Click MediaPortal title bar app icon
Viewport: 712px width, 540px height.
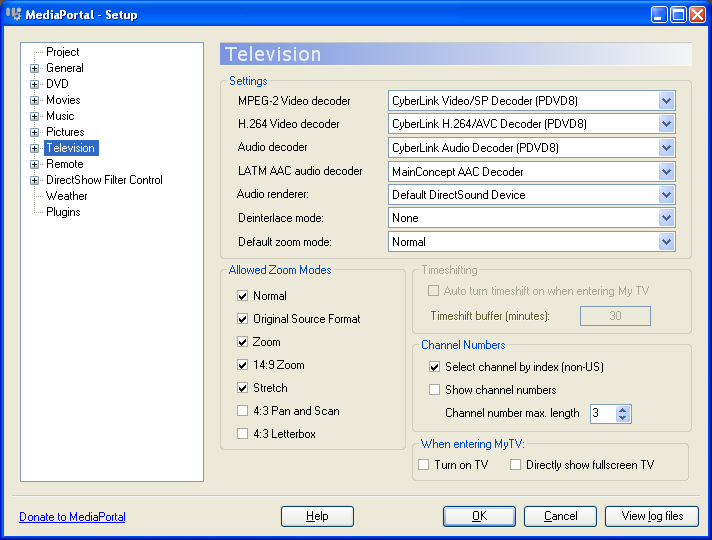14,14
